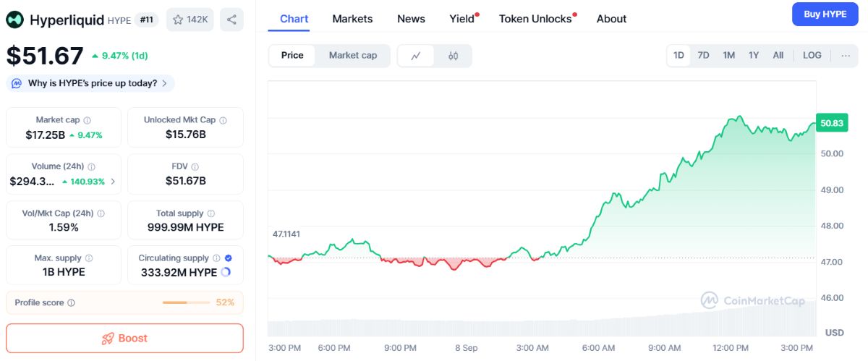The image size is (868, 361).
Task: Open the Yield tab
Action: 462,19
